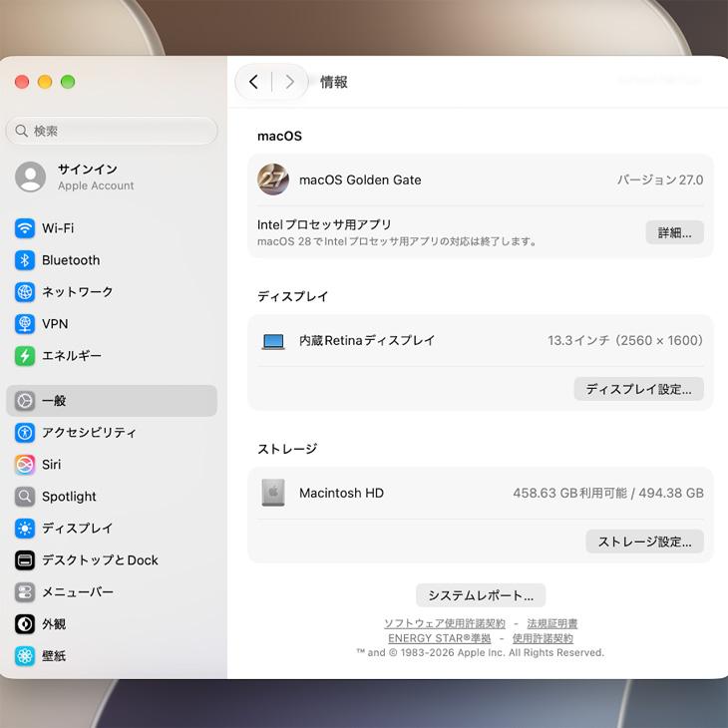This screenshot has height=728, width=728.
Task: Click the エネルギー lightning bolt icon
Action: pos(25,356)
